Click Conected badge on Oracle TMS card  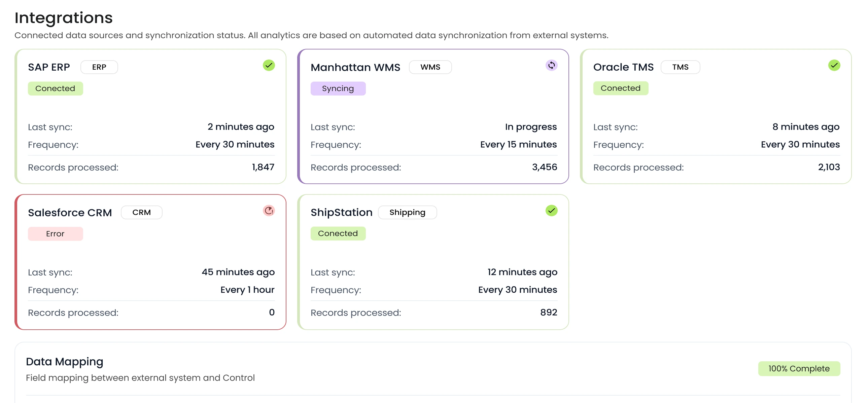[x=620, y=88]
